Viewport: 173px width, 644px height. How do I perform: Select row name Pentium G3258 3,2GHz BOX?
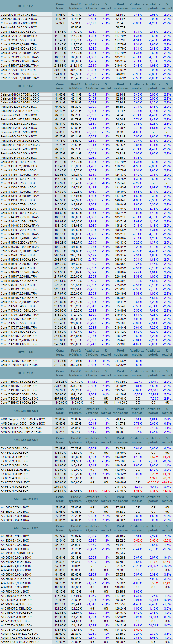pos(19,128)
